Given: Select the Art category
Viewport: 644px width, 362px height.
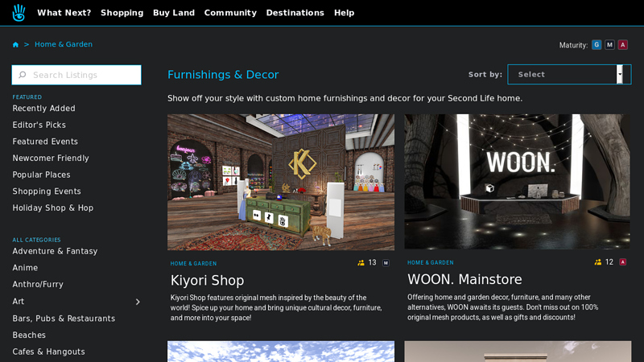Looking at the screenshot, I should [x=18, y=301].
